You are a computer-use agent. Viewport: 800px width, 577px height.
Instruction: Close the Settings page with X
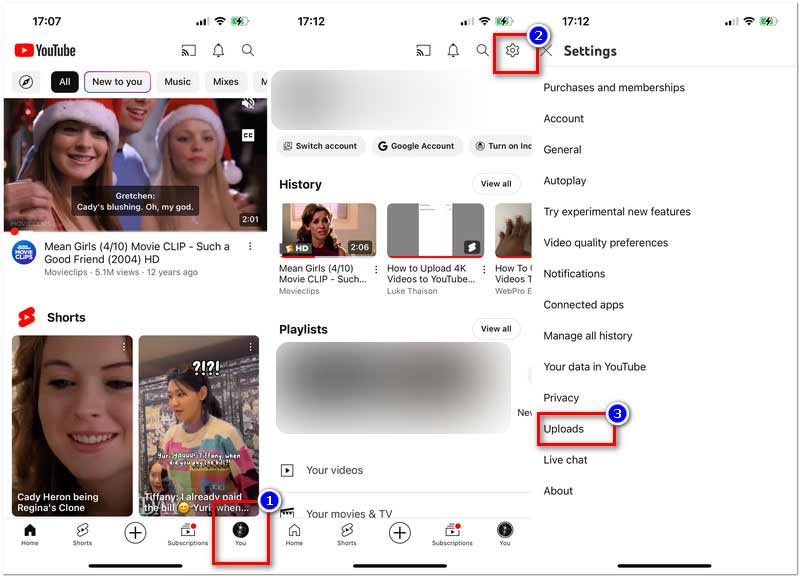pos(547,50)
